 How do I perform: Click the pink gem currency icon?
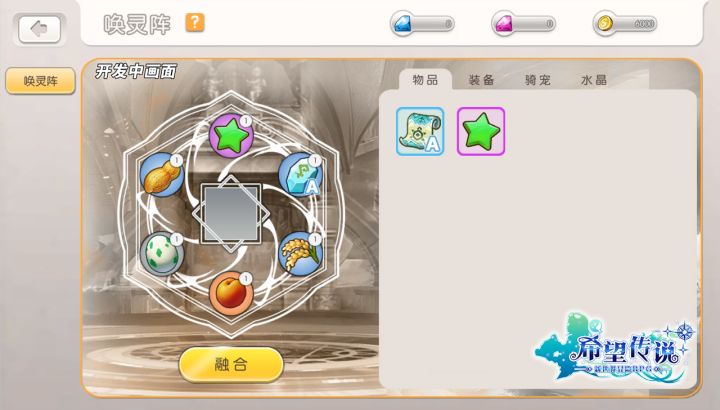[504, 24]
